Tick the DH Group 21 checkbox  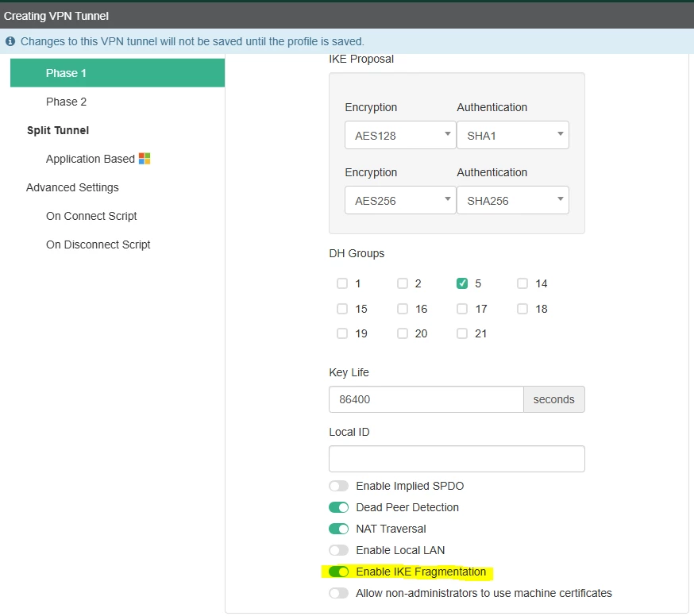tap(462, 333)
